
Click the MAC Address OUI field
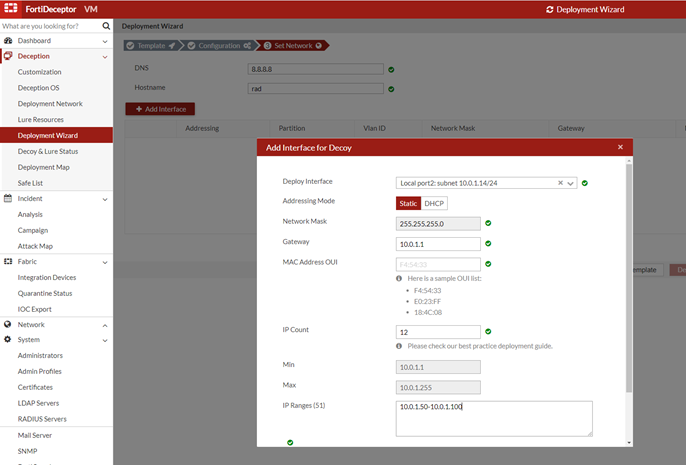coord(438,265)
